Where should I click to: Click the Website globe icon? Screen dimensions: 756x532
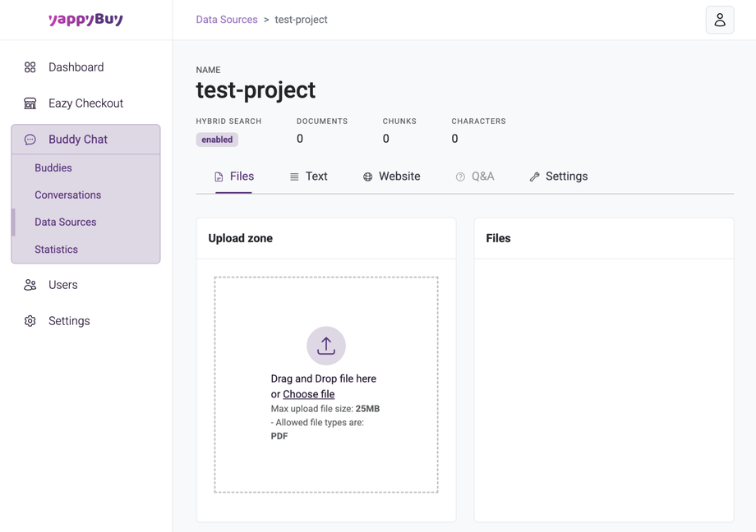(368, 177)
